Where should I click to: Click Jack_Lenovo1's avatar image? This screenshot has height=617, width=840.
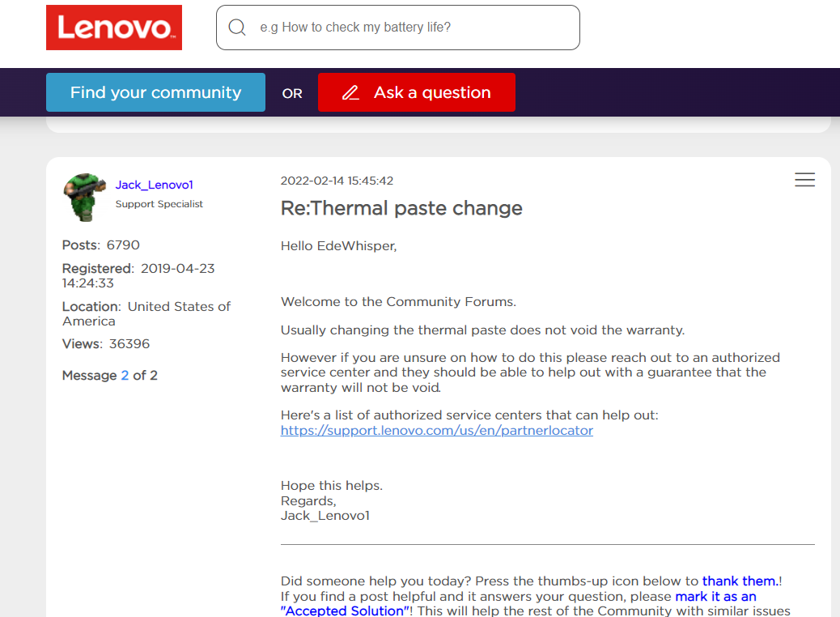(85, 197)
